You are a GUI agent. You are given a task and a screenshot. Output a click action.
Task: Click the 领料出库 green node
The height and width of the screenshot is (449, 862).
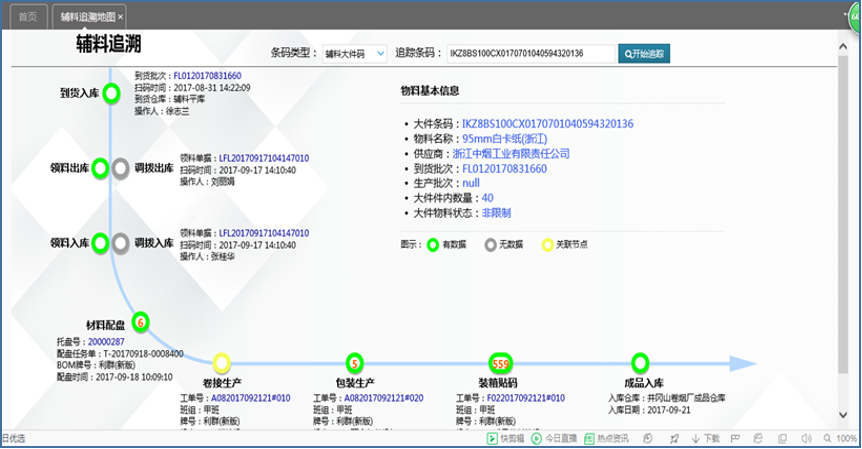pyautogui.click(x=100, y=168)
